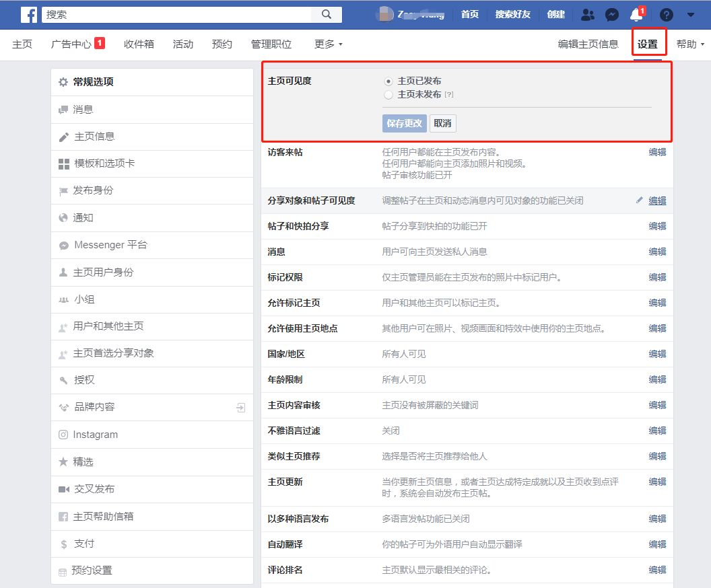Click the user profile avatar
The image size is (711, 588).
coord(384,15)
